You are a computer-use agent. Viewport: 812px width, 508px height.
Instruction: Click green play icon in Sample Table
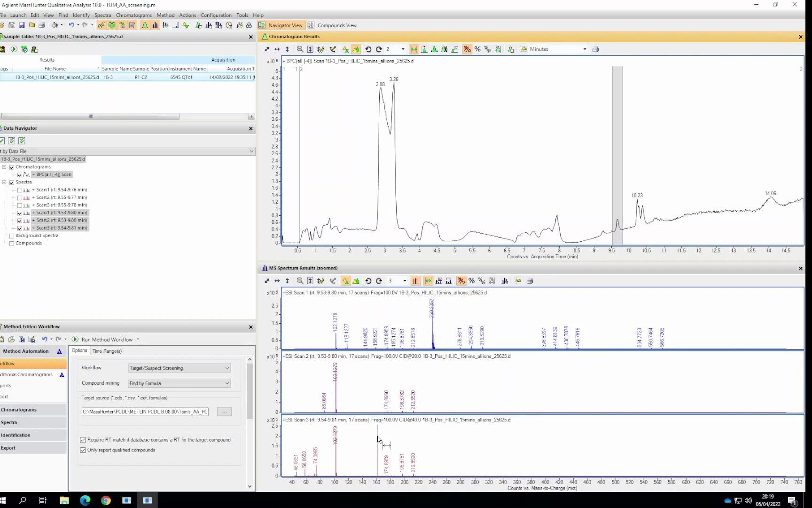[14, 49]
